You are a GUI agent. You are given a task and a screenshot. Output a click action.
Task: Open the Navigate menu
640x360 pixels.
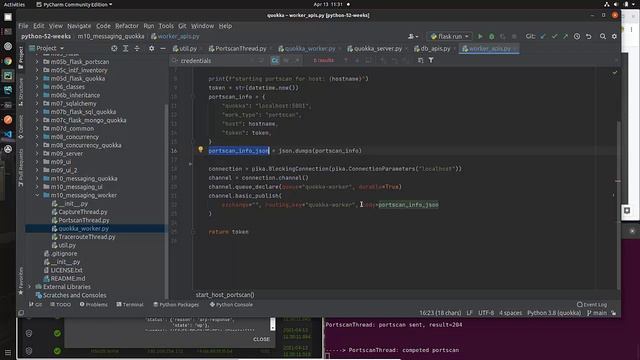(x=79, y=26)
